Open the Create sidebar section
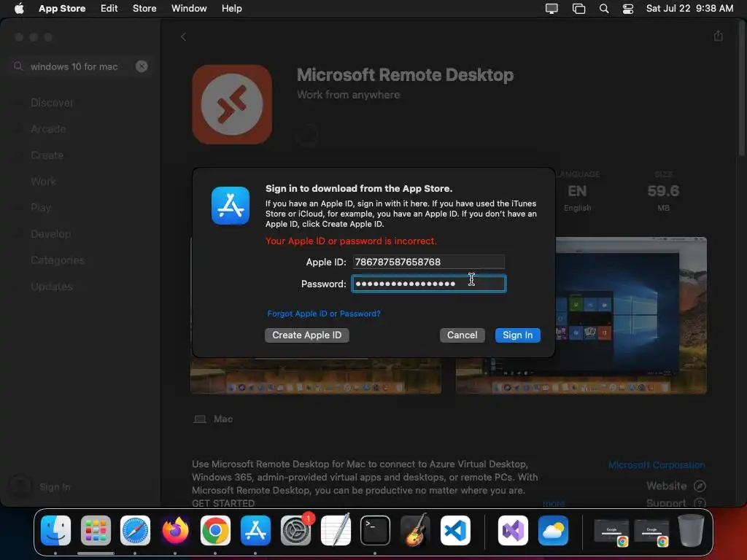The height and width of the screenshot is (560, 747). click(x=47, y=155)
